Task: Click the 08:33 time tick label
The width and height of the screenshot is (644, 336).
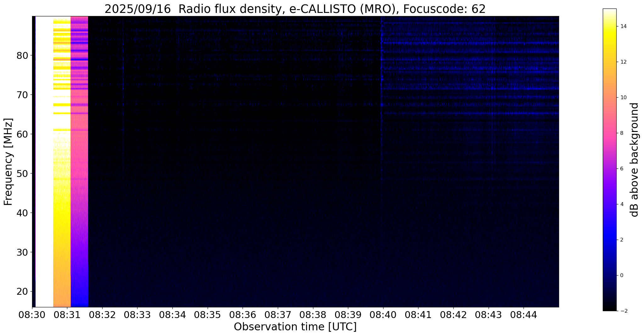Action: coord(137,315)
